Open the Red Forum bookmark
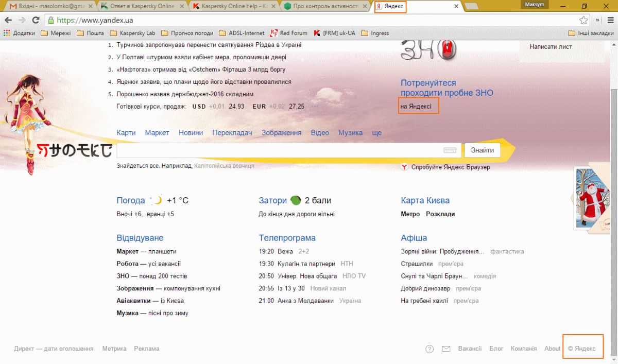Screen dimensions: 618x364 pos(288,33)
